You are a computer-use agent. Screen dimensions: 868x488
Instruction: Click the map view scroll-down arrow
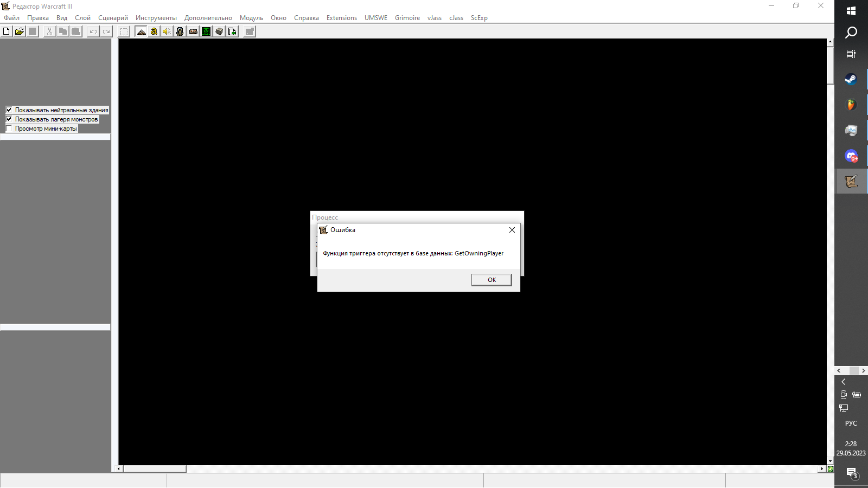(x=830, y=461)
